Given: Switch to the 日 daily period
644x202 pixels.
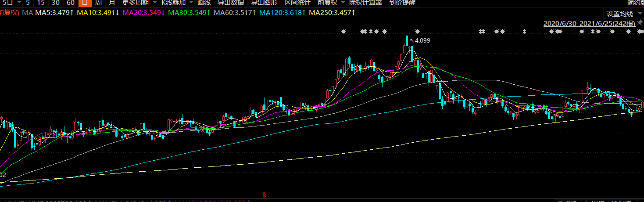Looking at the screenshot, I should coord(83,3).
